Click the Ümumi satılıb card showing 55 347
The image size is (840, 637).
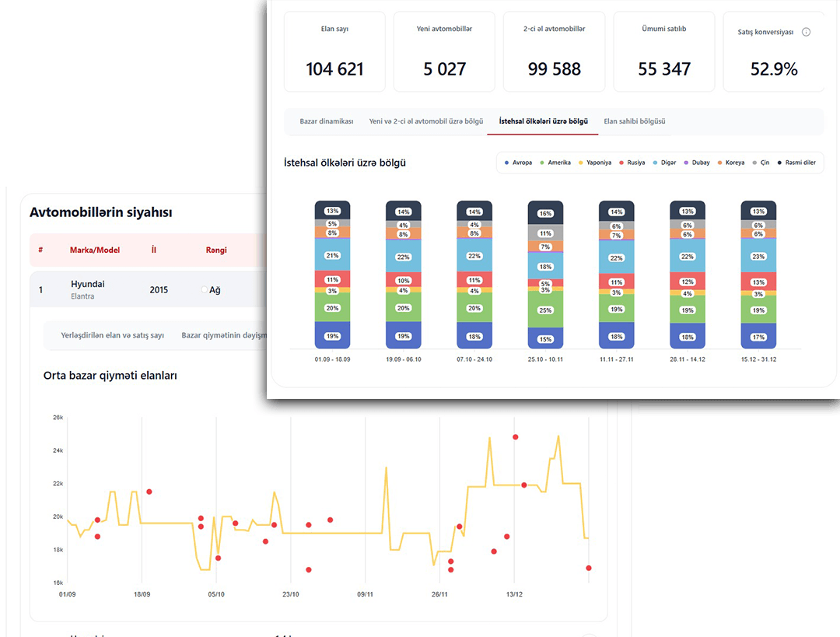point(663,52)
